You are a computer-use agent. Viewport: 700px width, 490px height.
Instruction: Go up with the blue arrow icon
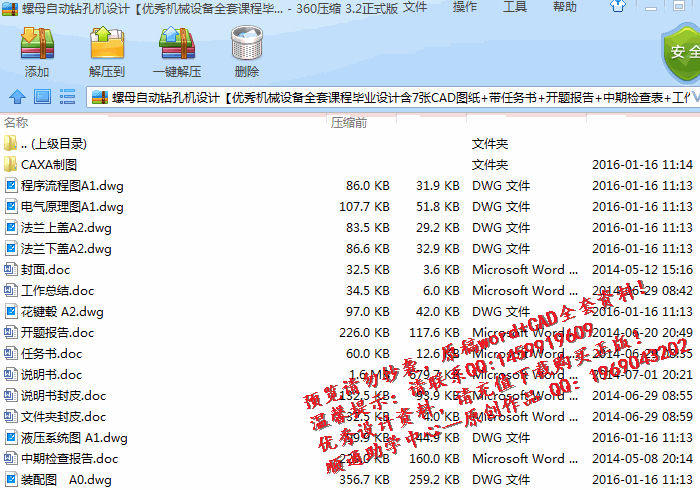(x=17, y=97)
